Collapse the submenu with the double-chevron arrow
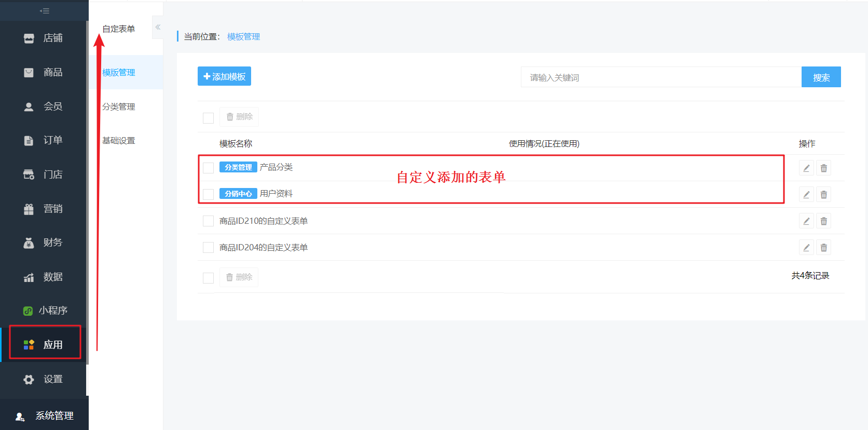The height and width of the screenshot is (430, 868). [158, 27]
